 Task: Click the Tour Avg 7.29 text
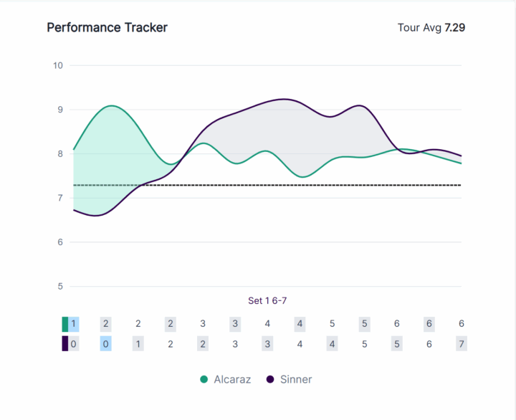pos(436,28)
